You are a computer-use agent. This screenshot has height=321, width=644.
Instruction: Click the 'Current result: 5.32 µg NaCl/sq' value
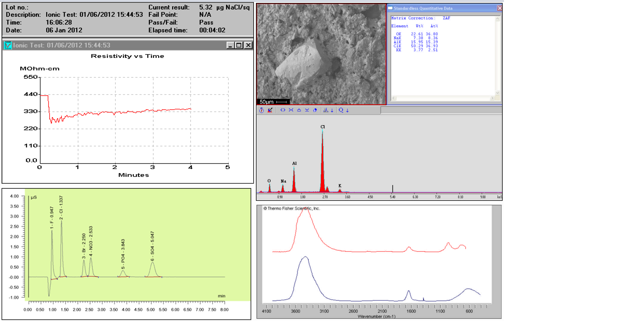[x=224, y=7]
